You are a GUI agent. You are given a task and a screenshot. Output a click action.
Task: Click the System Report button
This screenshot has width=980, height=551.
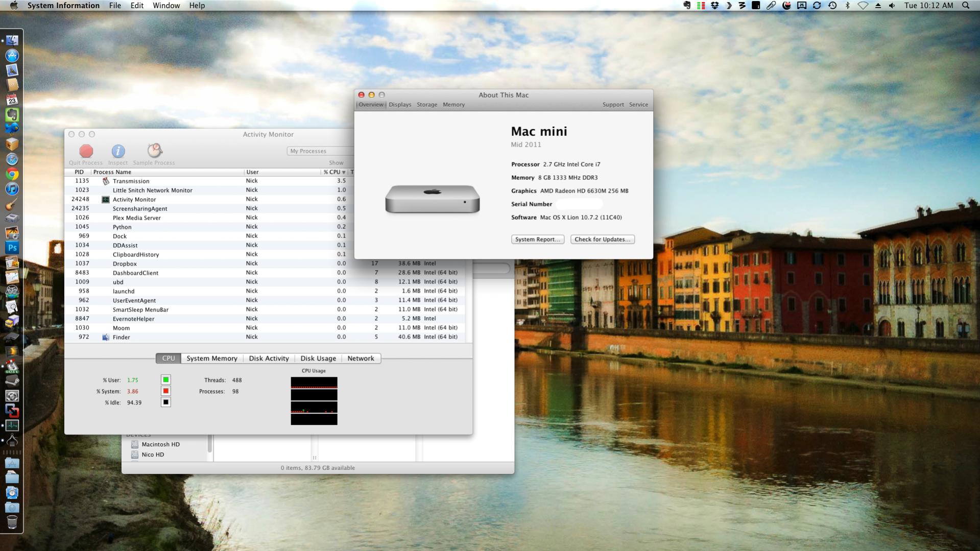click(537, 239)
